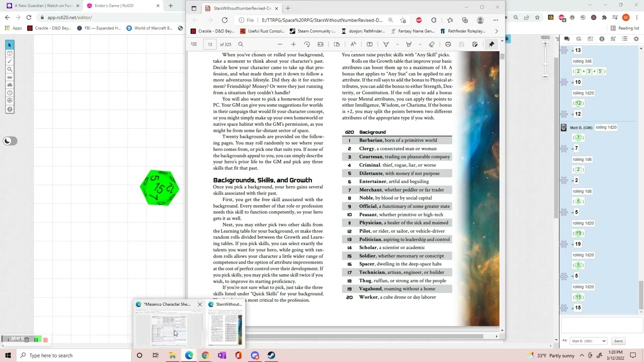Zoom out the PDF with minus
644x362 pixels.
pyautogui.click(x=280, y=44)
